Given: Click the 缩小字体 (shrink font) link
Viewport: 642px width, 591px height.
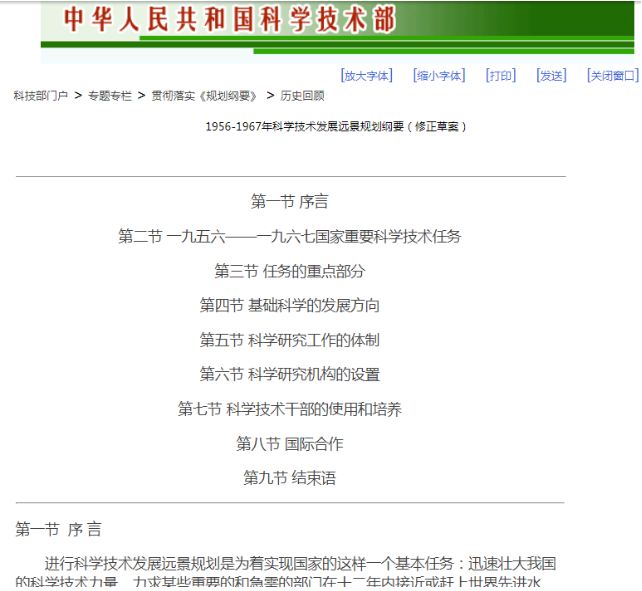Looking at the screenshot, I should click(440, 76).
